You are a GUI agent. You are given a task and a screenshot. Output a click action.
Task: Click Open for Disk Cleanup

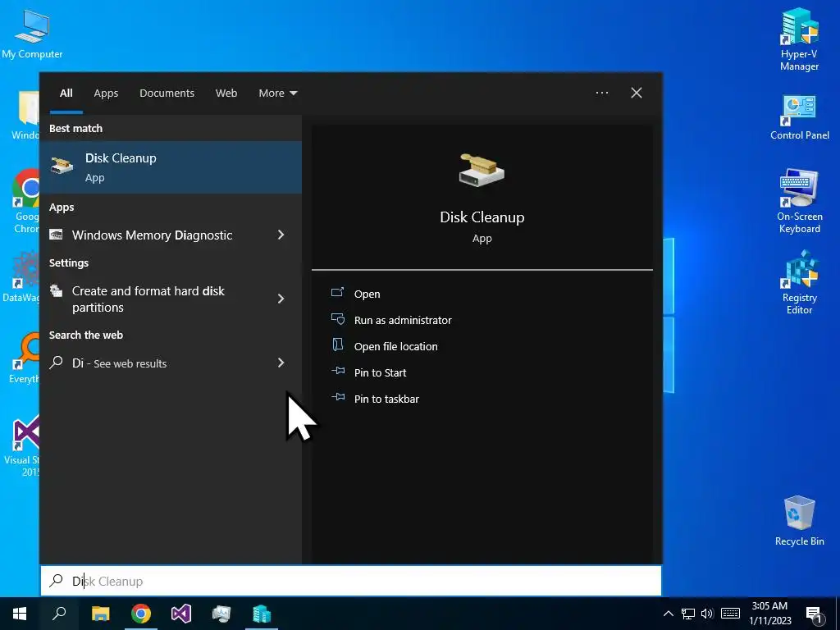[367, 294]
